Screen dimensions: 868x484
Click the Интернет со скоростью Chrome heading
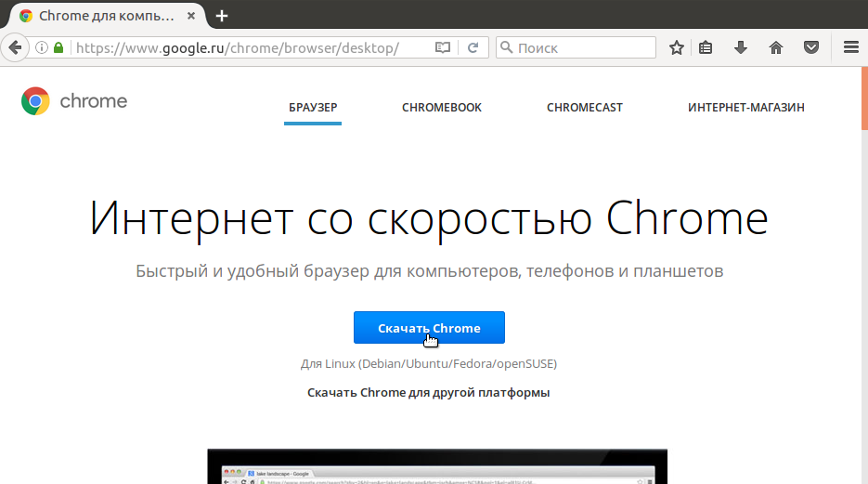(429, 218)
